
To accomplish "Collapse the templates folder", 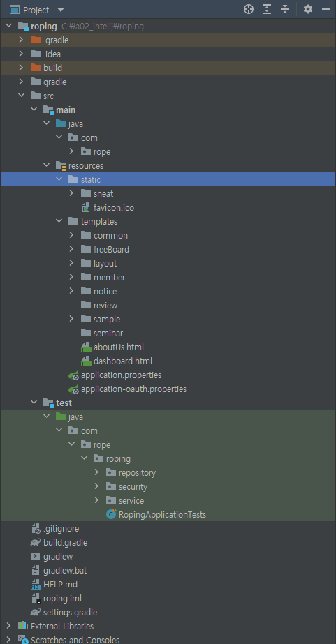I will coord(59,221).
